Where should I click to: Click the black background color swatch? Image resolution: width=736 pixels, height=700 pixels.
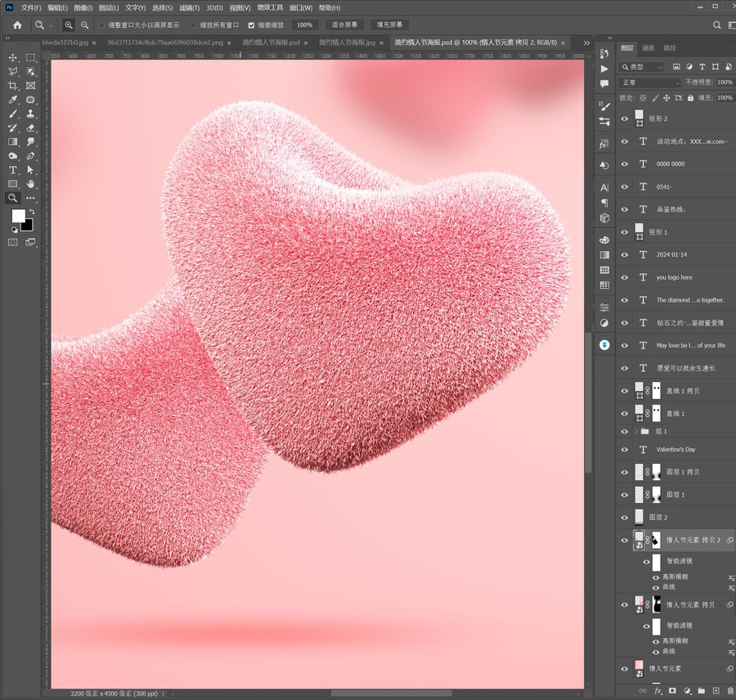click(x=28, y=227)
